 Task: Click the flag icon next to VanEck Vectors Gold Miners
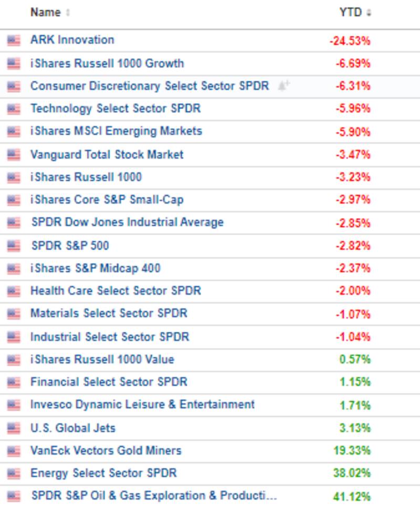(14, 451)
